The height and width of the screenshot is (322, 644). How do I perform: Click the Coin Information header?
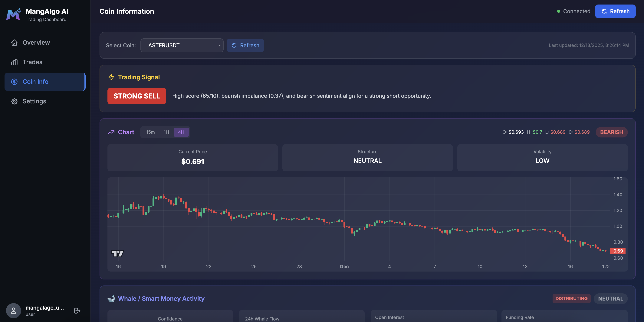tap(126, 11)
